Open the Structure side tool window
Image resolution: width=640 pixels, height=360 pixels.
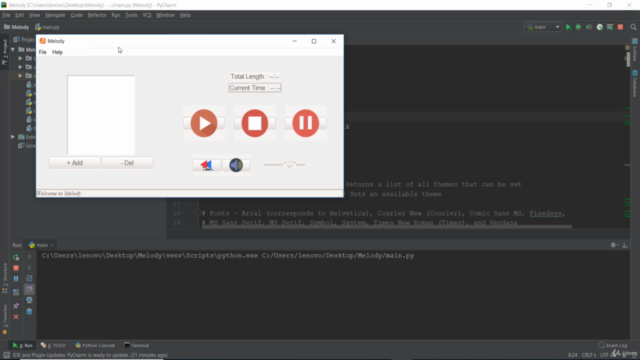point(5,278)
